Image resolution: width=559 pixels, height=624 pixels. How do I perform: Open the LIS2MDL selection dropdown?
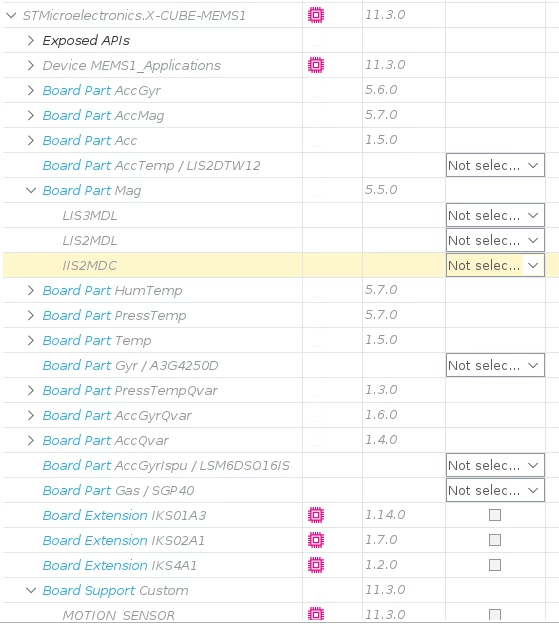495,240
